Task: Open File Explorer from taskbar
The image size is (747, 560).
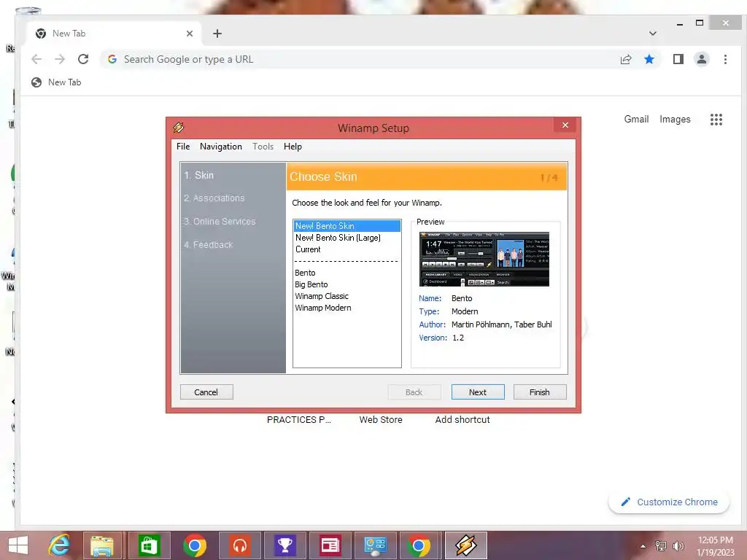Action: (x=102, y=545)
